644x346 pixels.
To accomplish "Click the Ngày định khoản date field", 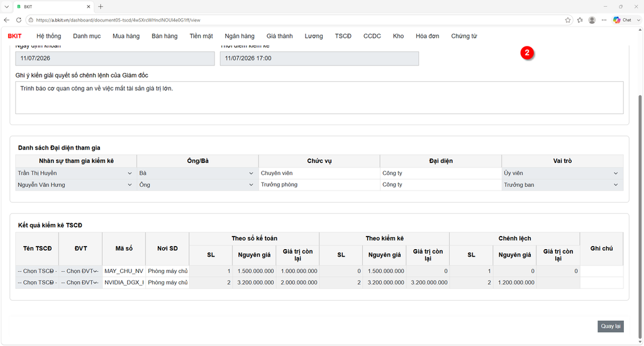I will (x=115, y=59).
